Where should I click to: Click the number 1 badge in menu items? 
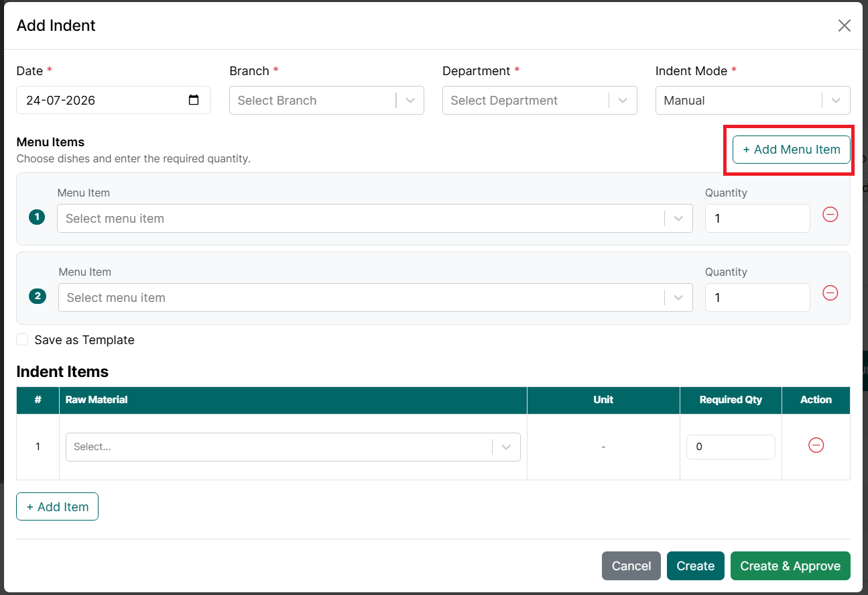37,217
